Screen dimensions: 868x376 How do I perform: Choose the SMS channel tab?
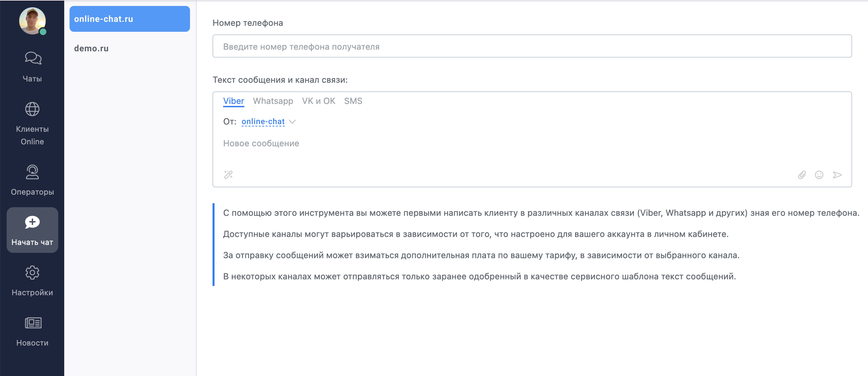(x=353, y=101)
